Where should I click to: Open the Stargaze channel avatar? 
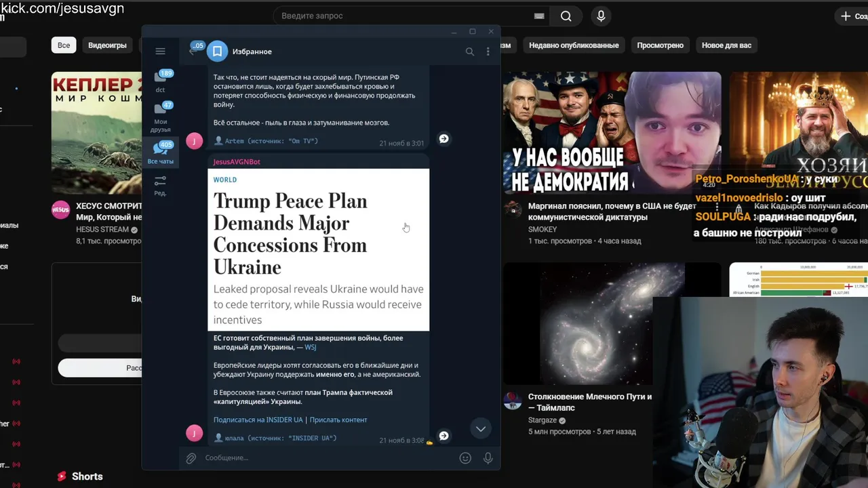[512, 400]
